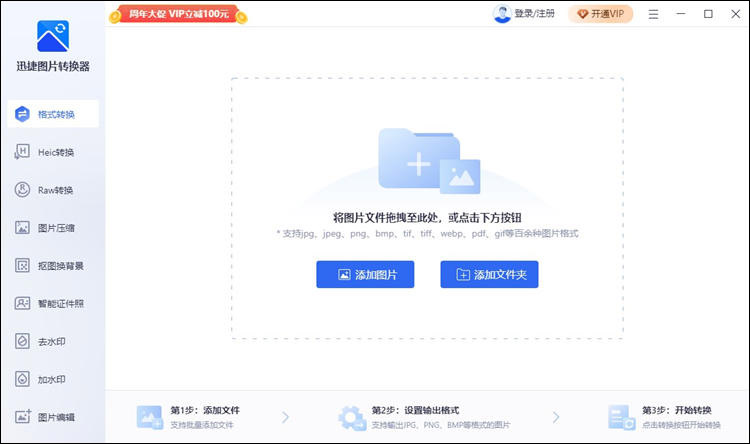The width and height of the screenshot is (750, 444).
Task: Switch to Heic转换 label
Action: click(x=56, y=152)
